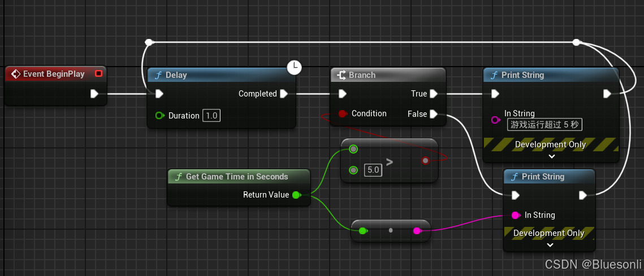Select the Branch node title bar
This screenshot has width=644, height=276.
pyautogui.click(x=388, y=75)
